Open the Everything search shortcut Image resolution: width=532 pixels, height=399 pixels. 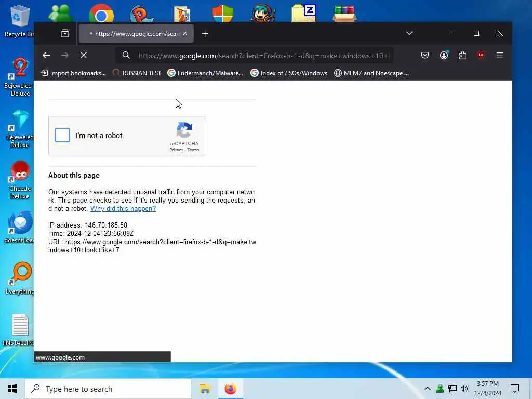point(20,278)
